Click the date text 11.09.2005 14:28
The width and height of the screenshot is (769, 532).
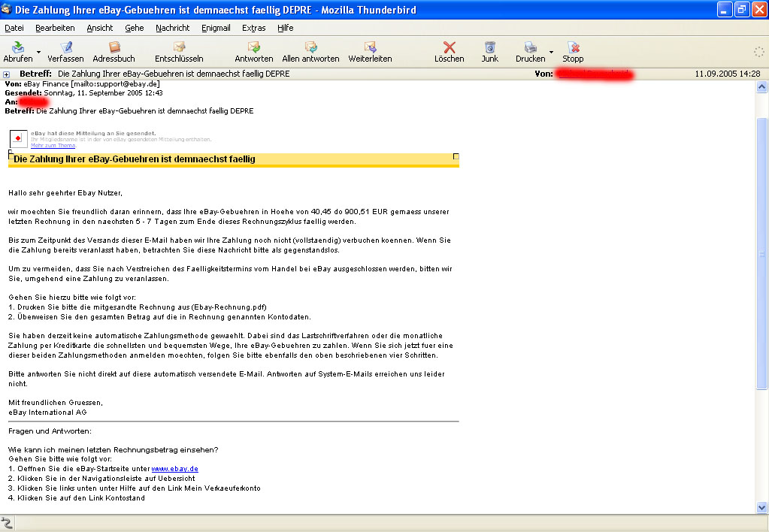[x=728, y=74]
